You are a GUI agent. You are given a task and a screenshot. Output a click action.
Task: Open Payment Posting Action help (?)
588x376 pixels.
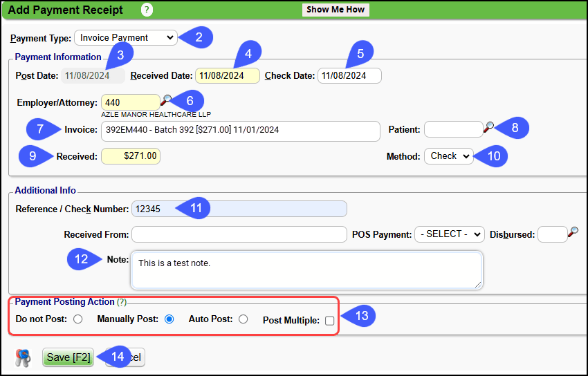pyautogui.click(x=122, y=302)
